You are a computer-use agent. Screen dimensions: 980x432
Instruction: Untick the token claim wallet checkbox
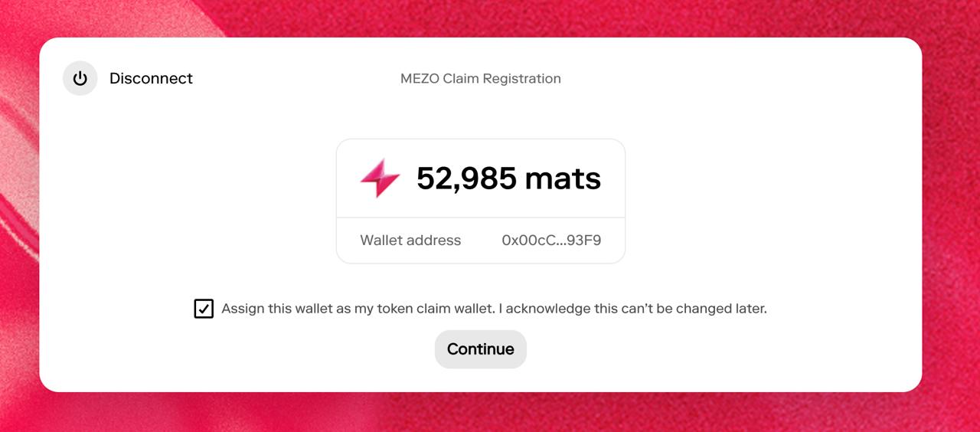pos(204,309)
